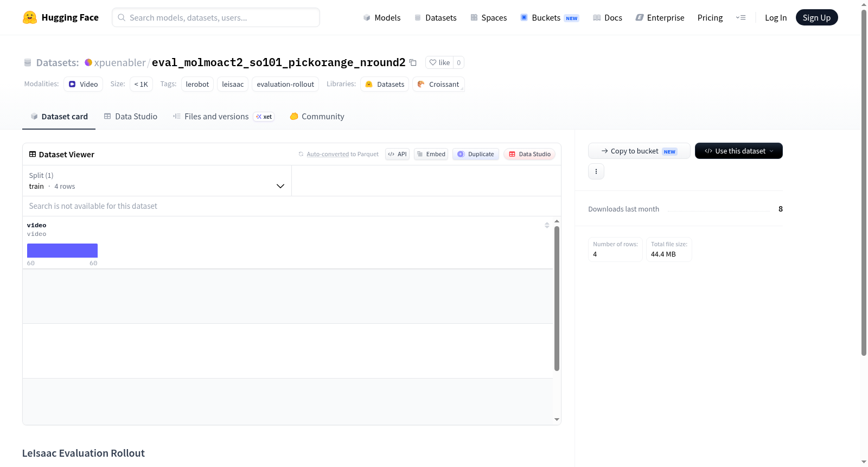Open the Models page

pyautogui.click(x=382, y=17)
